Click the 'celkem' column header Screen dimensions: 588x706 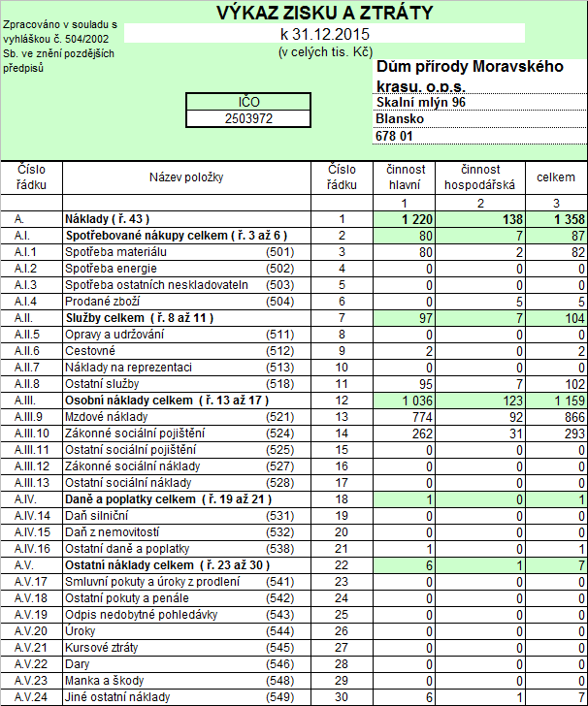556,177
